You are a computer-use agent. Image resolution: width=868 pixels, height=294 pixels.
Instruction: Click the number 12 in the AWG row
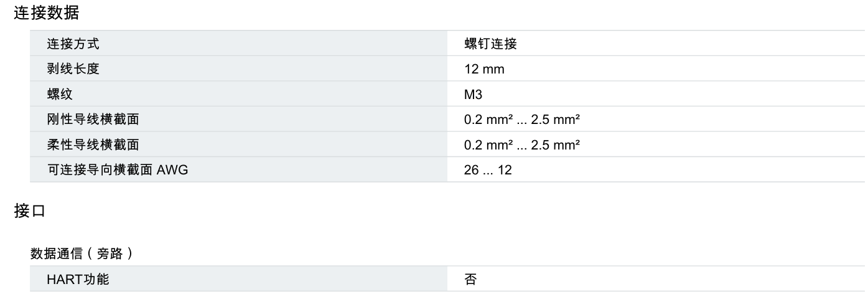[x=505, y=169]
